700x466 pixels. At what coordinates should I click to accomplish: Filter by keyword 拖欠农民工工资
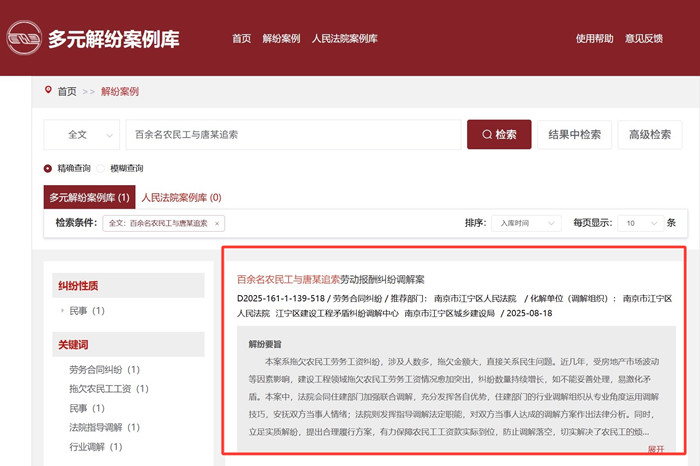[x=104, y=389]
